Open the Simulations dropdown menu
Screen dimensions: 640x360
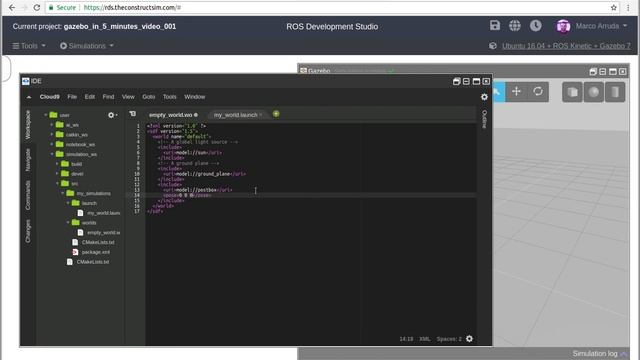[x=87, y=46]
